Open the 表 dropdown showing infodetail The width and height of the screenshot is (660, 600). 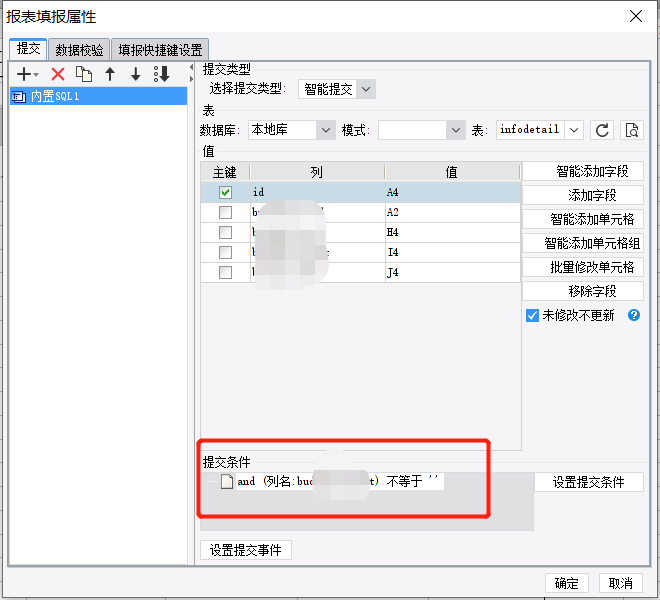(x=574, y=130)
